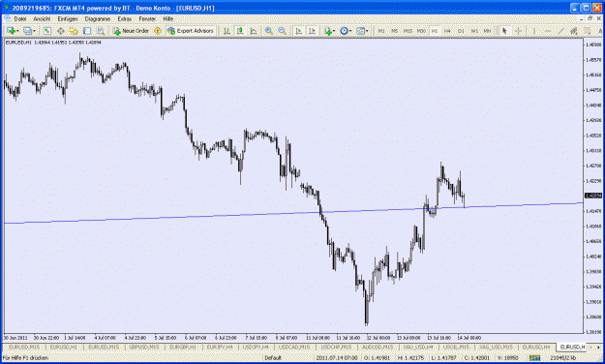The width and height of the screenshot is (605, 364).
Task: Zoom in on the chart
Action: [269, 31]
